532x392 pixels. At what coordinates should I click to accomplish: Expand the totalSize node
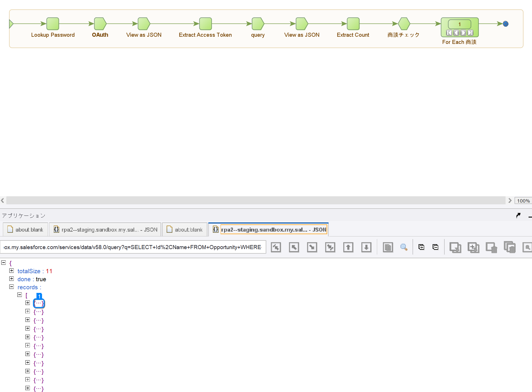tap(11, 271)
